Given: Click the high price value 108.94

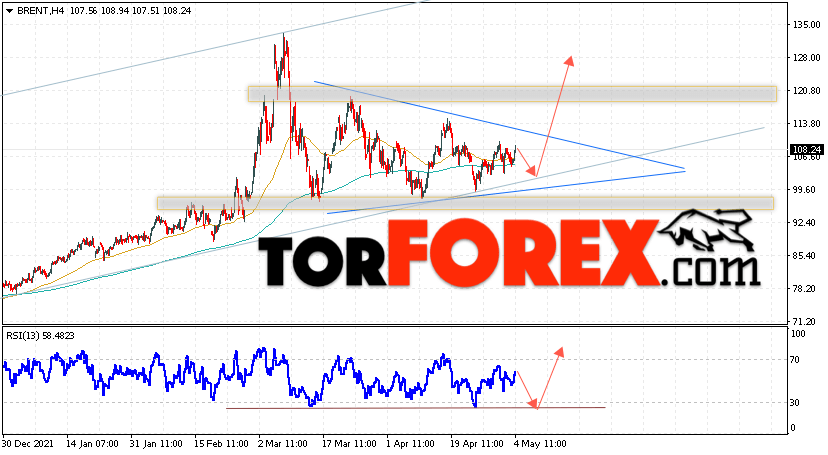Looking at the screenshot, I should 115,11.
